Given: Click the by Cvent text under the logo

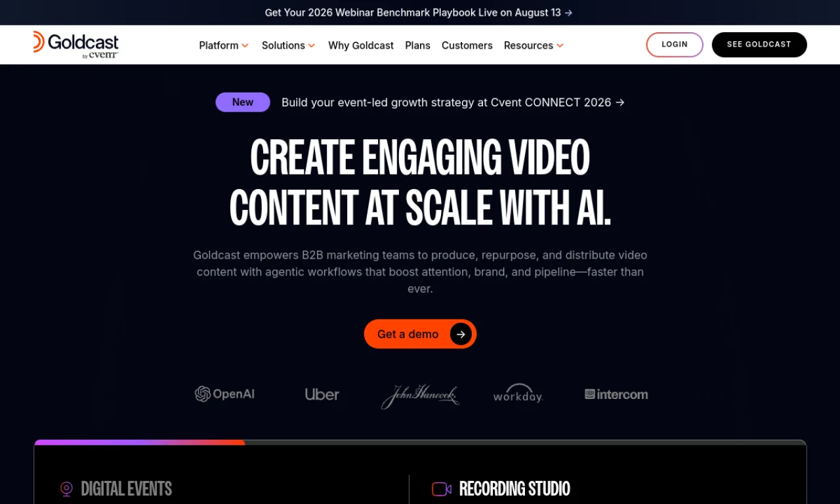Looking at the screenshot, I should [x=100, y=56].
